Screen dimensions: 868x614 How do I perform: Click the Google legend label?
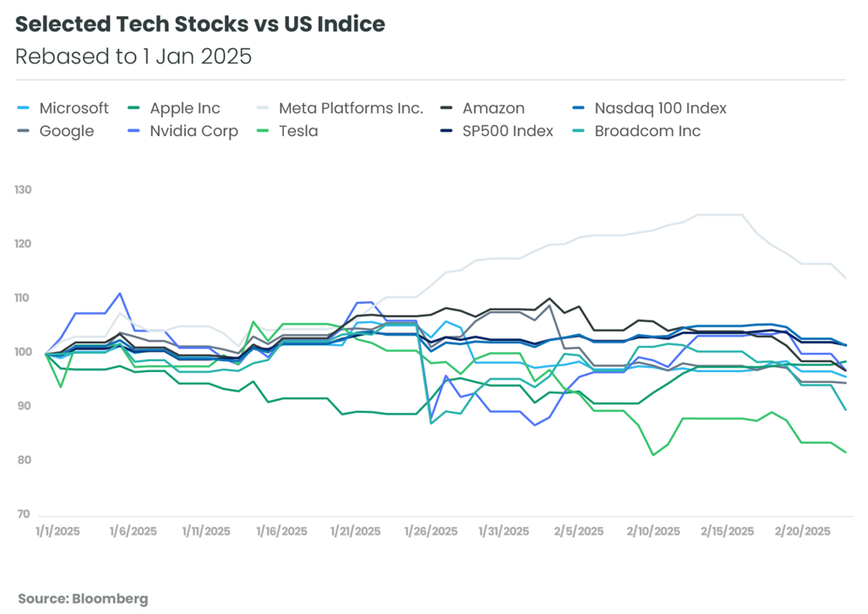[67, 131]
